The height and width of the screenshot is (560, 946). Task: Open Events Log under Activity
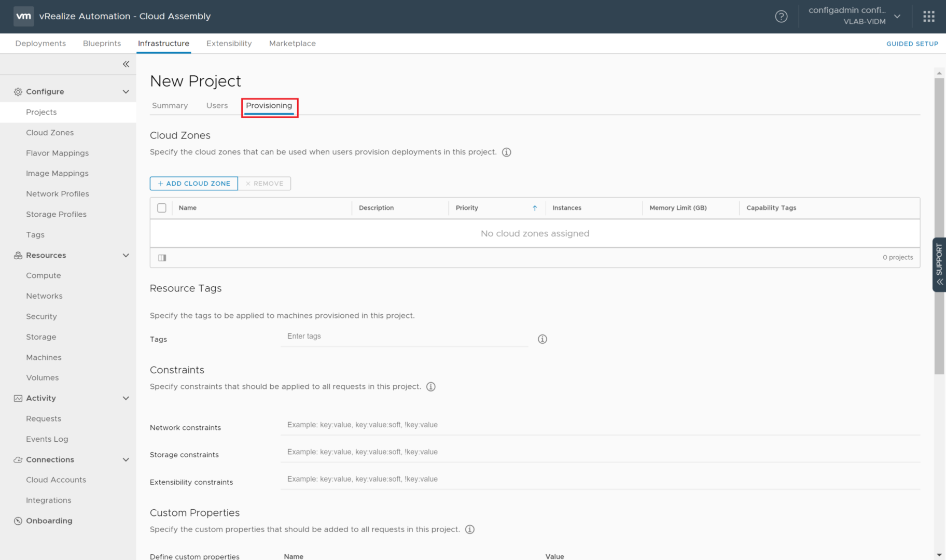click(x=47, y=439)
